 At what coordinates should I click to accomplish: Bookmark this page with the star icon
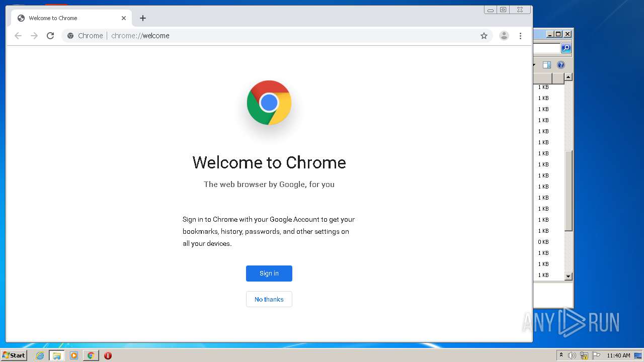pos(484,36)
